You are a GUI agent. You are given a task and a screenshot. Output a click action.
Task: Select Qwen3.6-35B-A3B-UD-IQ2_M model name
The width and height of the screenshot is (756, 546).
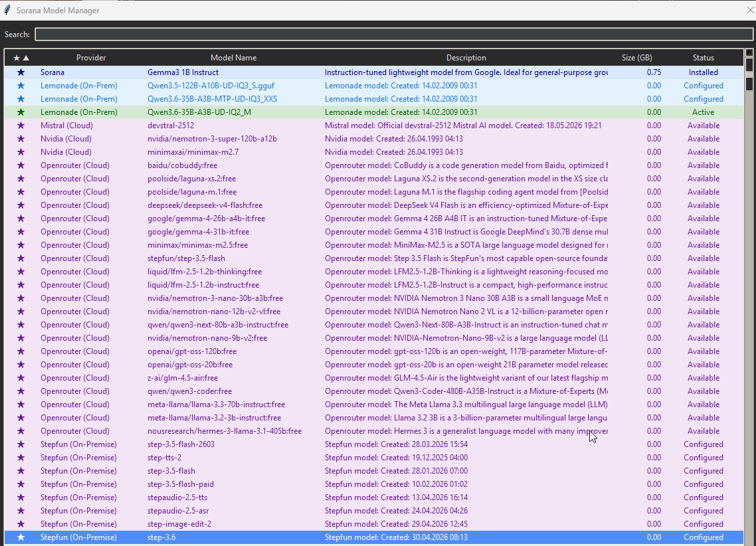(x=199, y=112)
